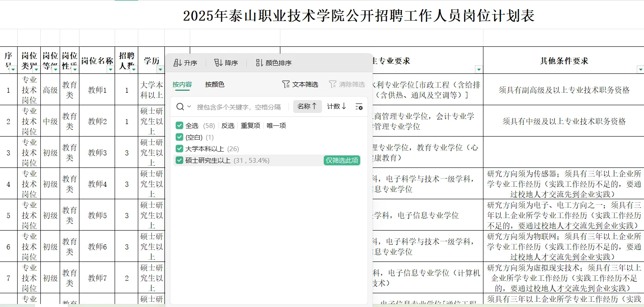
Task: Select 专业技术岗位 cell in row 2
Action: click(29, 121)
